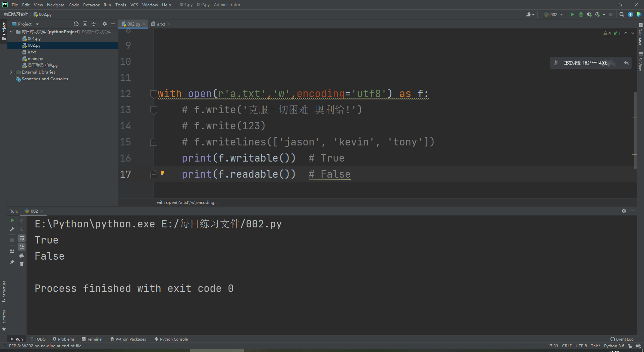Collapse the 每日练习文件 project root
This screenshot has height=352, width=644.
pos(11,32)
